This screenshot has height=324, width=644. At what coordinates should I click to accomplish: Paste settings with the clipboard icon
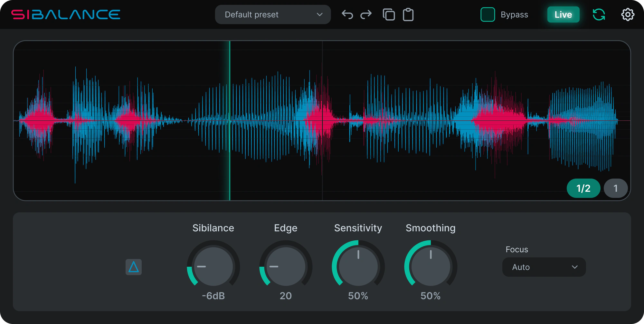(408, 15)
